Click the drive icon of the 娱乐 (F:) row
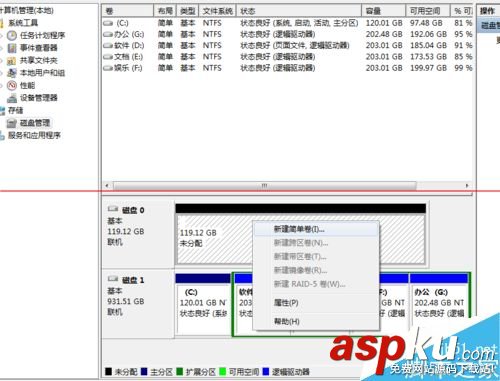The image size is (500, 381). pyautogui.click(x=108, y=68)
